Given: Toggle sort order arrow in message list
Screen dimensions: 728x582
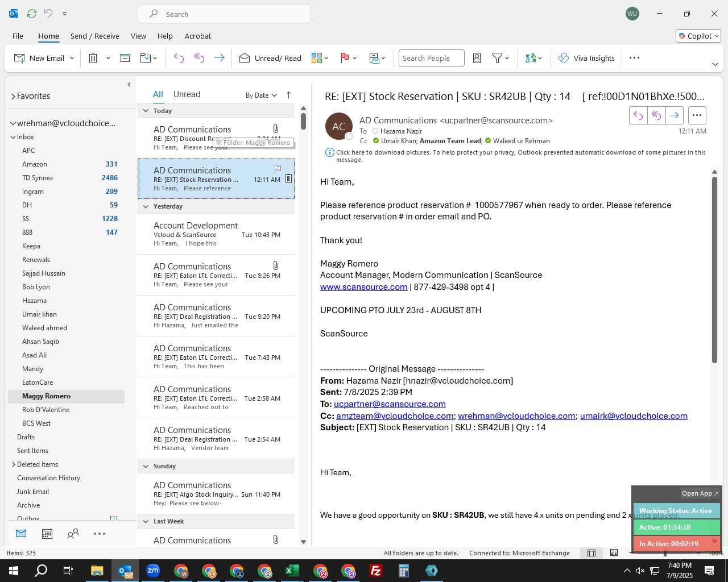Looking at the screenshot, I should [288, 95].
